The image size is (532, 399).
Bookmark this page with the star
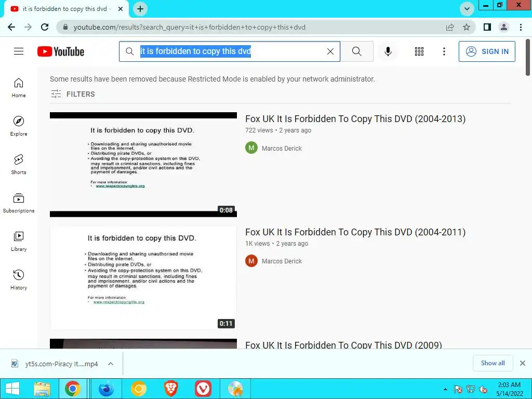click(x=467, y=27)
